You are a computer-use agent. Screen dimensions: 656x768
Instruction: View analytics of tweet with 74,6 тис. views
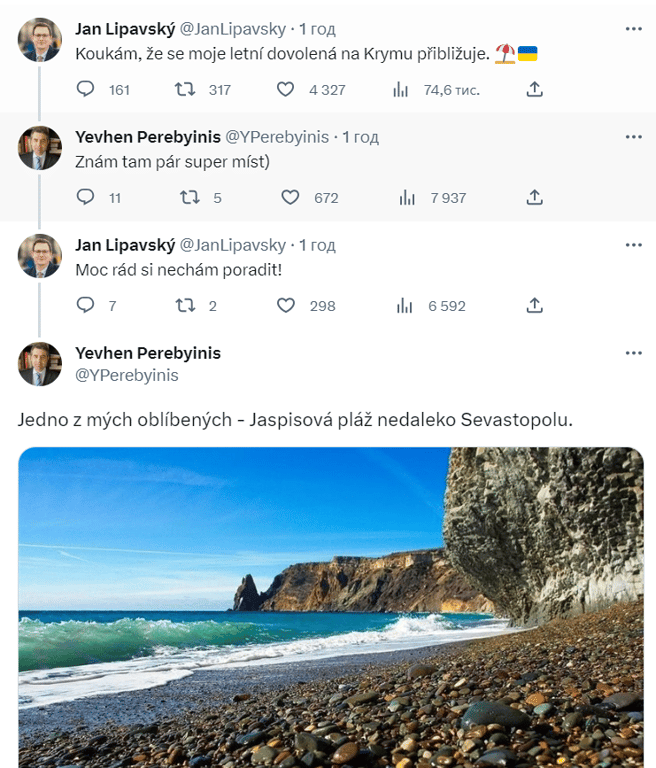(x=402, y=90)
